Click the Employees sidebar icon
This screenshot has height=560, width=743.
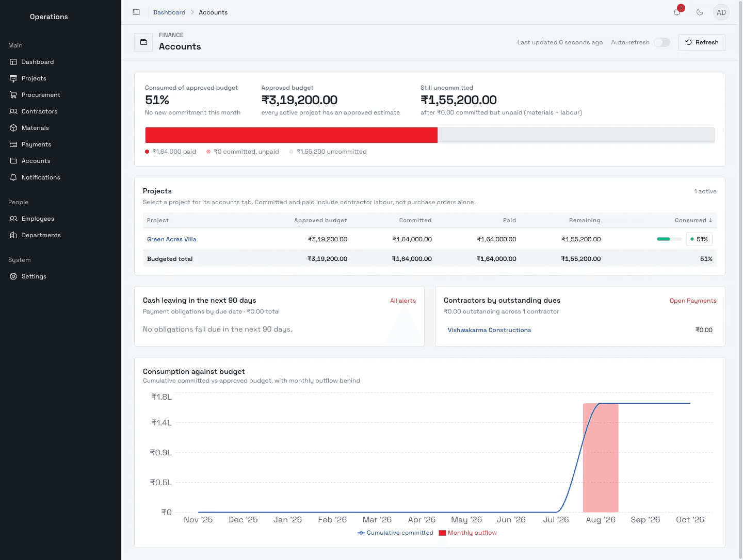click(x=13, y=219)
